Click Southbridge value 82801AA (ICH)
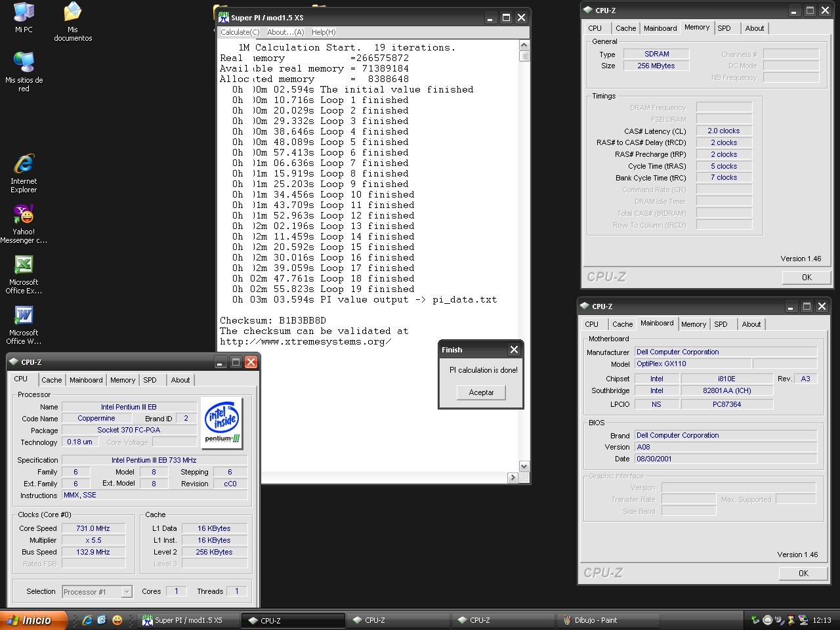 point(726,390)
